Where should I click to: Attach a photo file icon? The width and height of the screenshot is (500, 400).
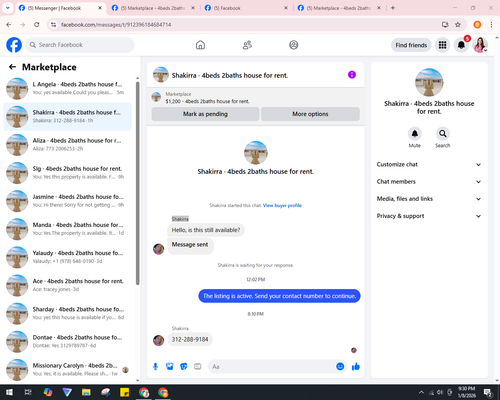click(x=170, y=367)
